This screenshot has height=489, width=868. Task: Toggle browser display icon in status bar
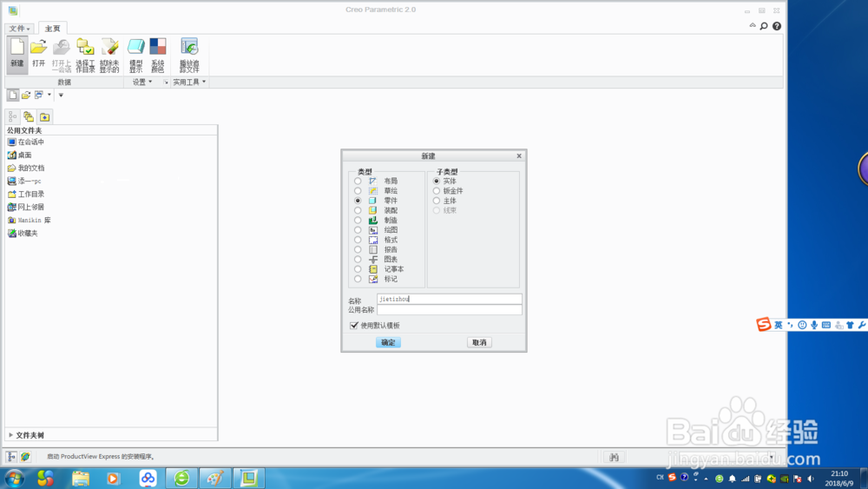point(25,456)
